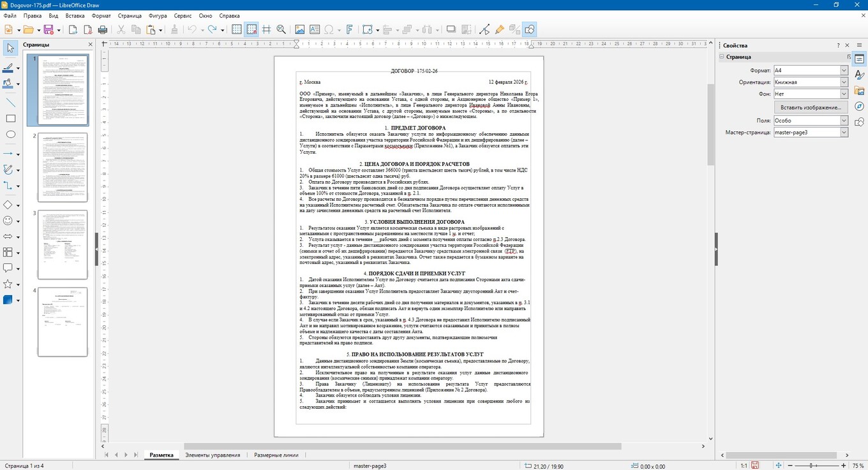Select the Lines and arrows tool
868x470 pixels.
8,154
